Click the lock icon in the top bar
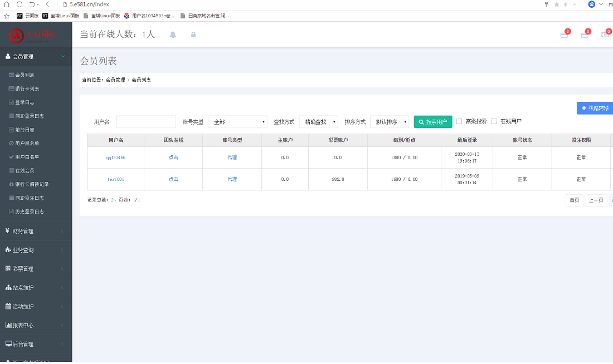Viewport: 613px width, 364px height. tap(192, 35)
